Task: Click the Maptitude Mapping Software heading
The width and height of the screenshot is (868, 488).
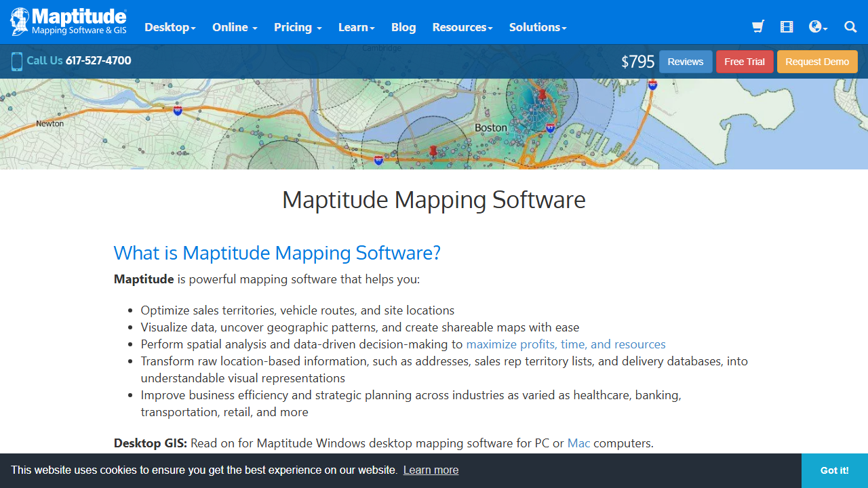Action: (434, 200)
